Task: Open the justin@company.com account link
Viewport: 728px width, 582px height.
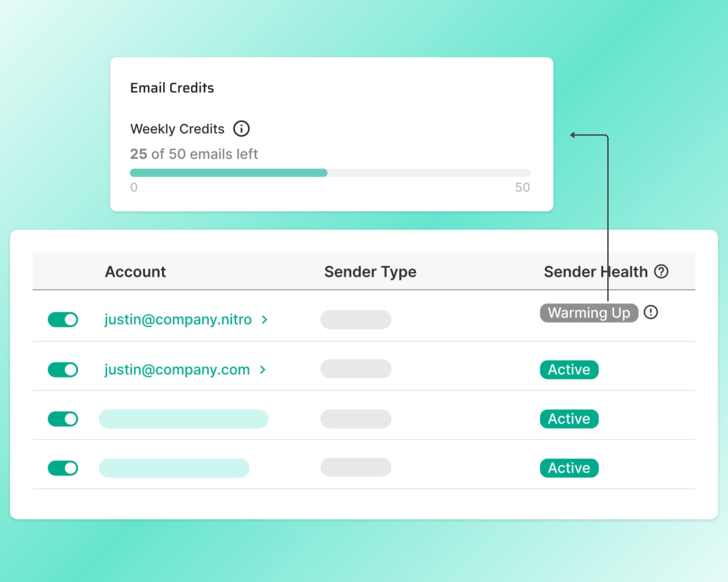Action: pyautogui.click(x=177, y=370)
